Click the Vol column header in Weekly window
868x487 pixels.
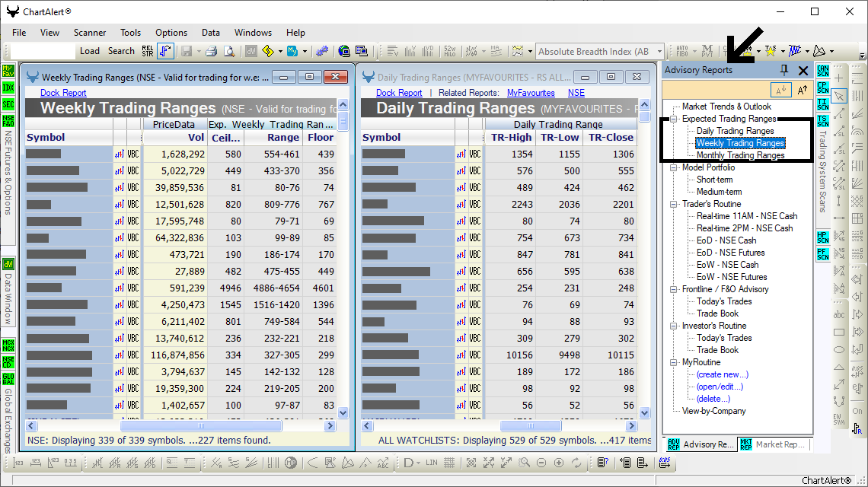(175, 138)
